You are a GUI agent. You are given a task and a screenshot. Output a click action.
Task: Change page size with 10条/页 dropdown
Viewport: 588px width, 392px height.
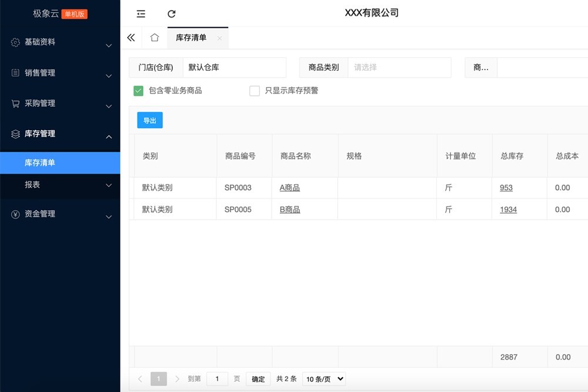coord(323,378)
